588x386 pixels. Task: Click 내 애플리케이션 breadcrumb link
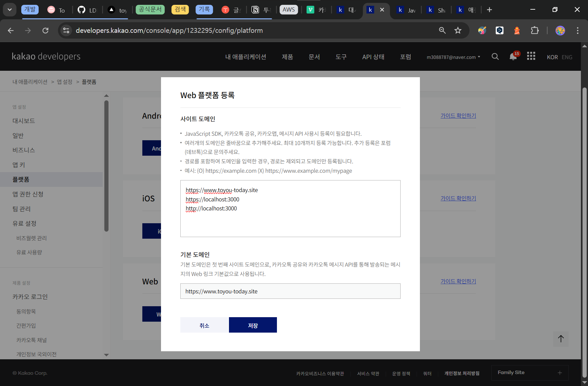coord(30,82)
